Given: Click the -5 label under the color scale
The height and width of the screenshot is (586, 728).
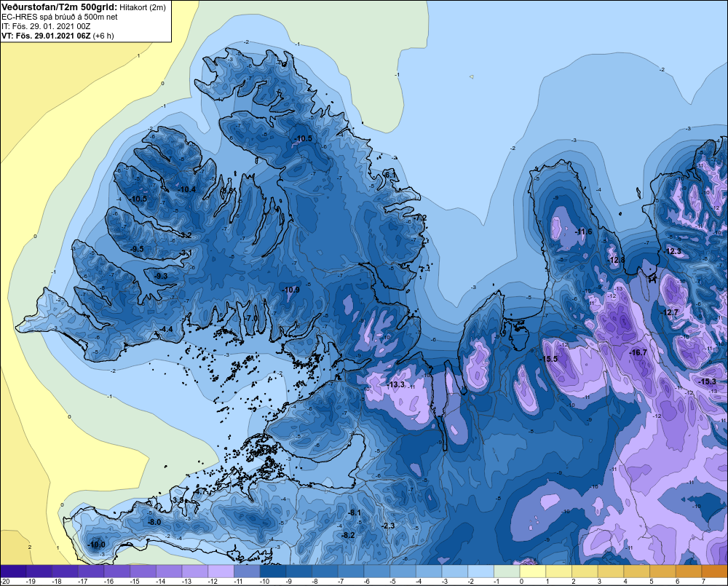Looking at the screenshot, I should [394, 582].
